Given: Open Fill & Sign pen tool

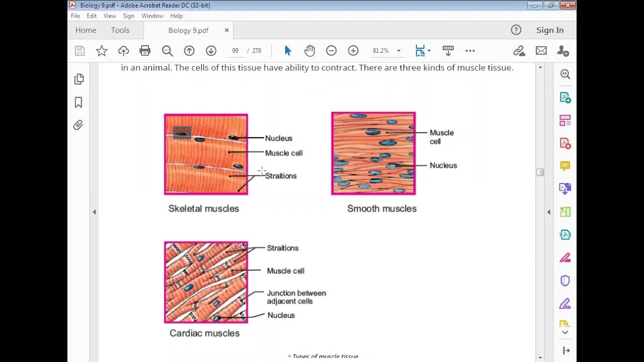Looking at the screenshot, I should click(565, 258).
